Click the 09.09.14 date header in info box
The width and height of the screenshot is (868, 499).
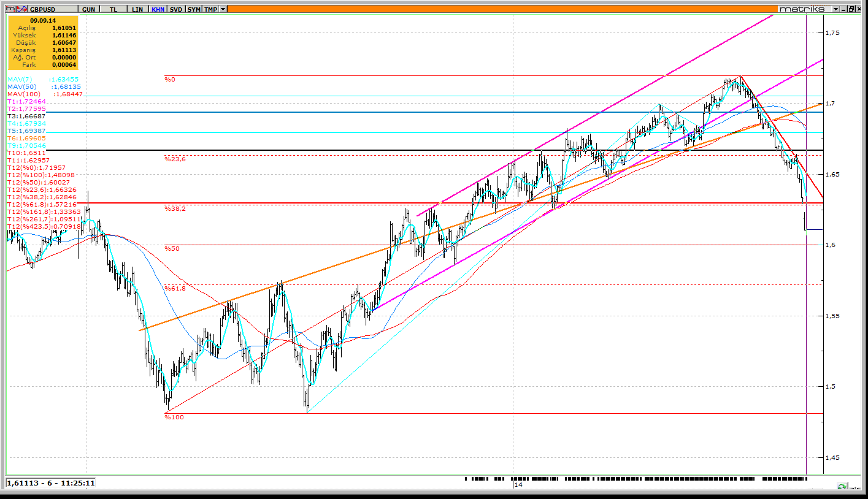[43, 20]
